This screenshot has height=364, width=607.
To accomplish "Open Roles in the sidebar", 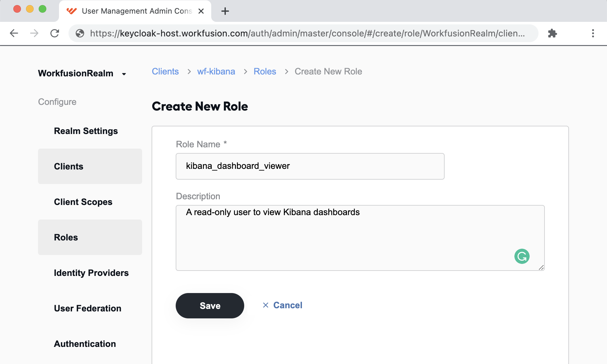I will 90,237.
